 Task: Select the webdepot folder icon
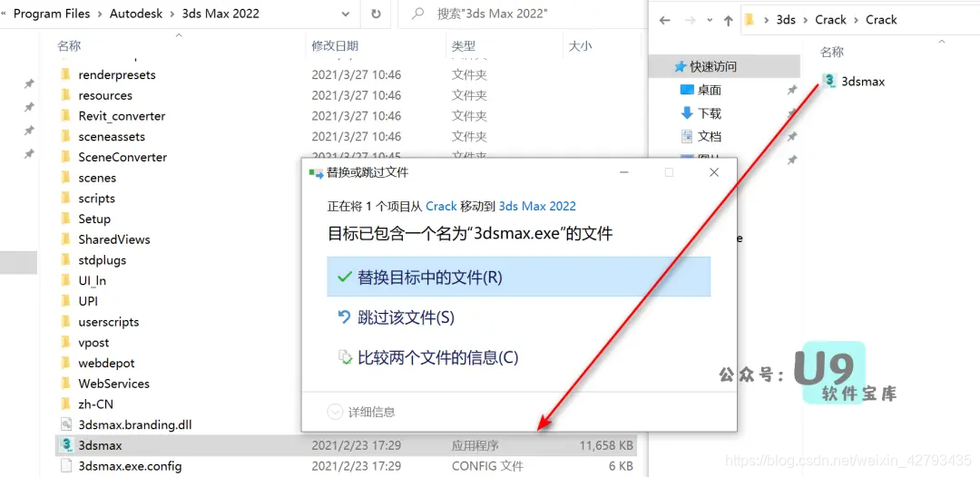point(65,363)
